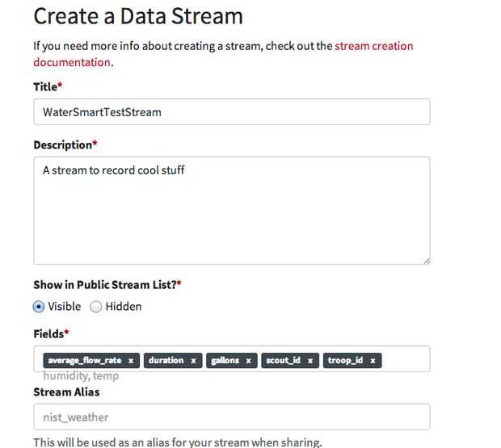Click the gallons tag label
501x448 pixels.
point(225,360)
